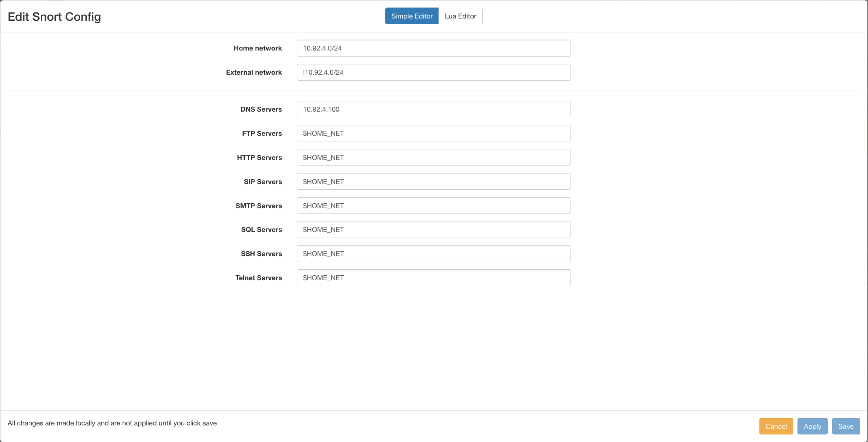Click the DNS Servers label
This screenshot has width=868, height=442.
(x=261, y=109)
